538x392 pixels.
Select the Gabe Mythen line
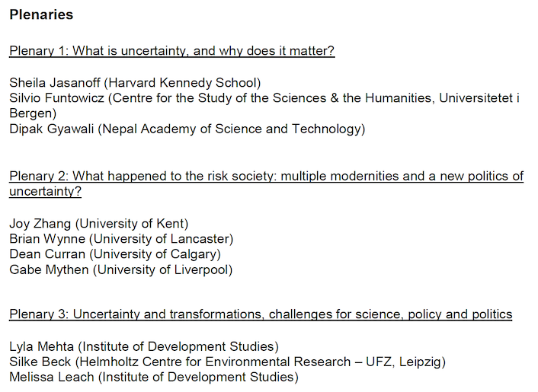pos(120,269)
